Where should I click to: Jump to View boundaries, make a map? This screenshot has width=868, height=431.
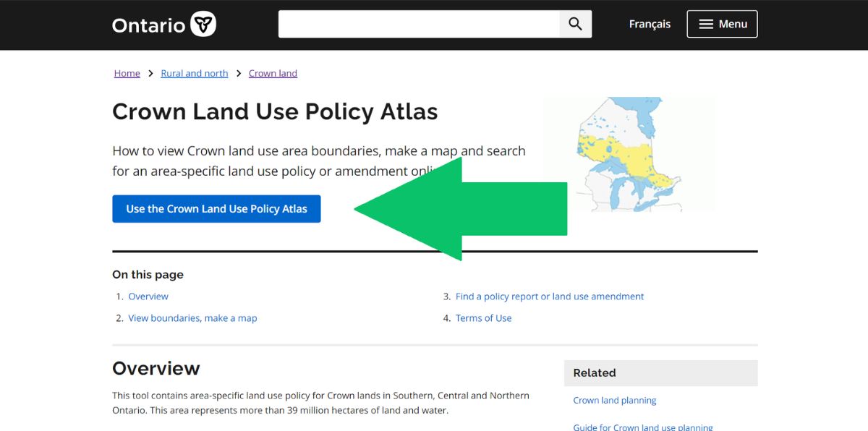pos(192,318)
